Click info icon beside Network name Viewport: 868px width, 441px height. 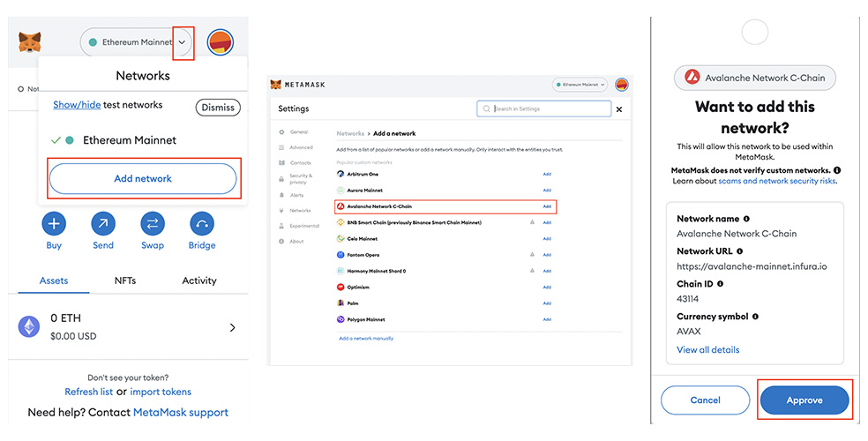pos(746,219)
